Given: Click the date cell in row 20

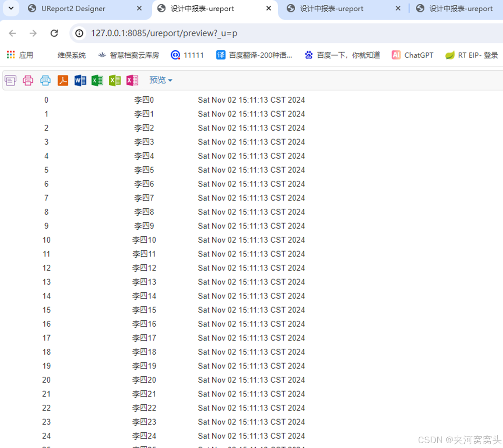Looking at the screenshot, I should 251,380.
